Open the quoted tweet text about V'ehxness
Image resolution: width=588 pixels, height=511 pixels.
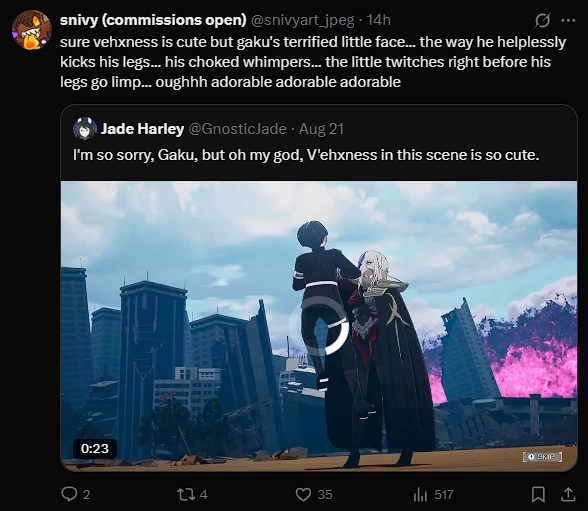[x=306, y=155]
